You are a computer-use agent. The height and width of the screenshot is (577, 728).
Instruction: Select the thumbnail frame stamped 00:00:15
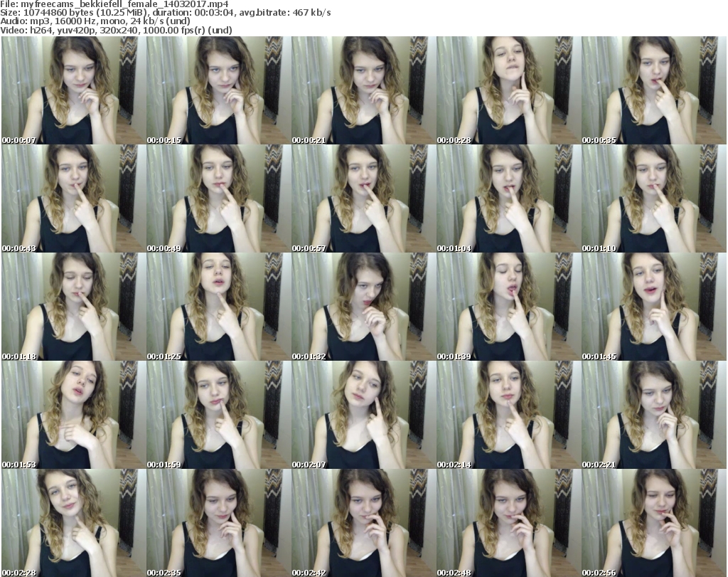(219, 90)
